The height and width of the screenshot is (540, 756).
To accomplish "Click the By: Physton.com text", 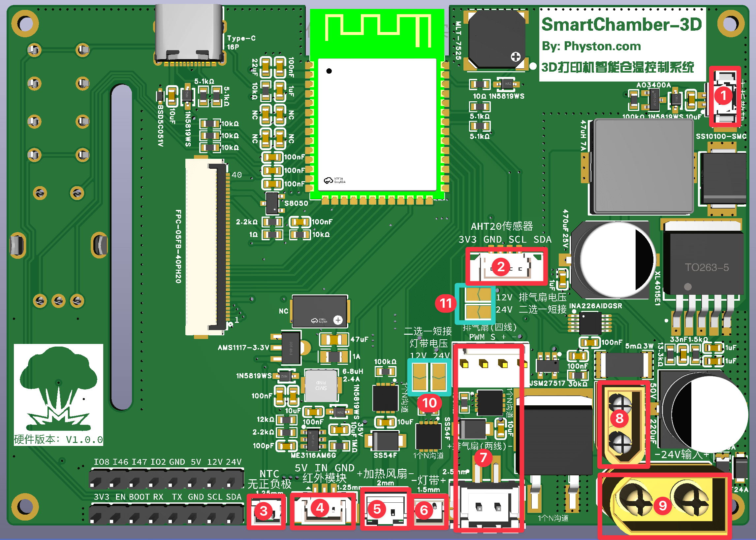I will (591, 46).
